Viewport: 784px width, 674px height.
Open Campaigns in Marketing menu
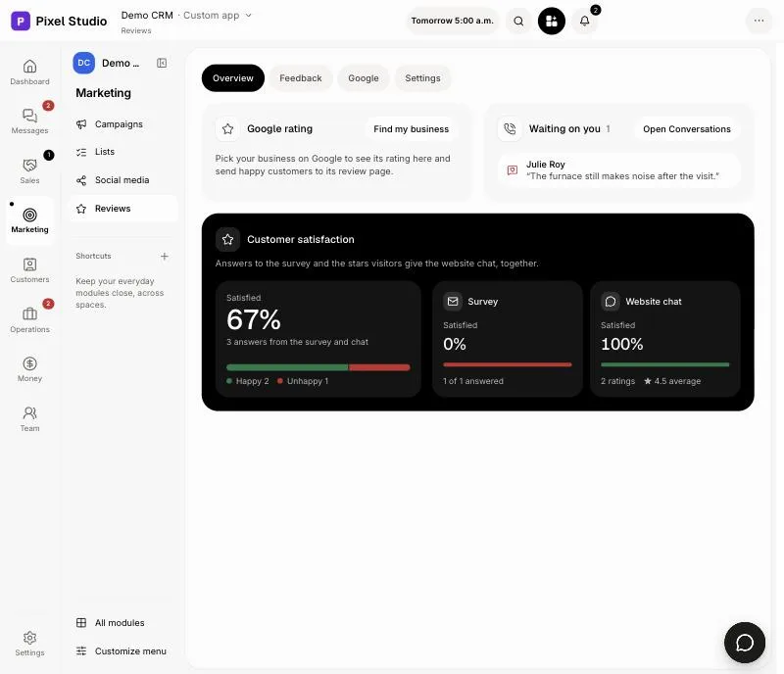(x=123, y=124)
